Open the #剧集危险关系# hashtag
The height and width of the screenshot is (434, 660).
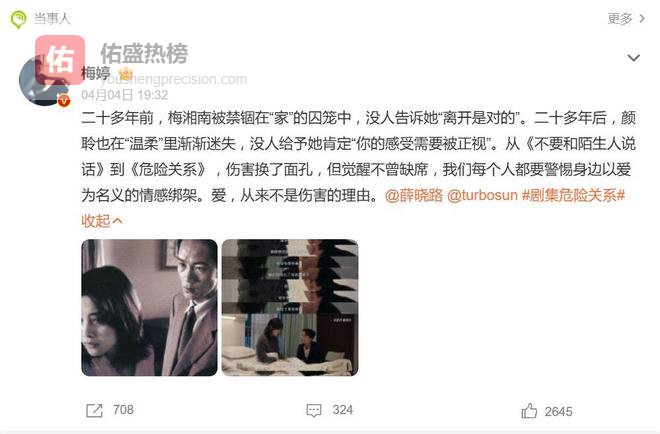tap(573, 195)
